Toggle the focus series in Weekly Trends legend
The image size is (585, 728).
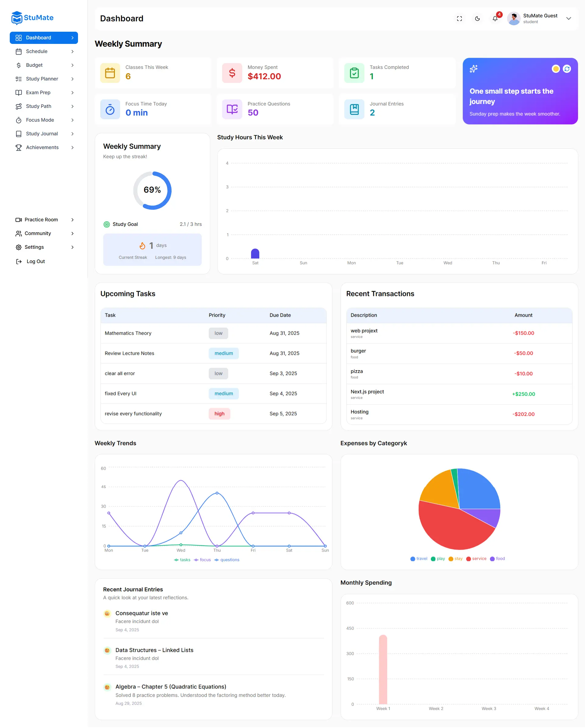click(x=202, y=560)
